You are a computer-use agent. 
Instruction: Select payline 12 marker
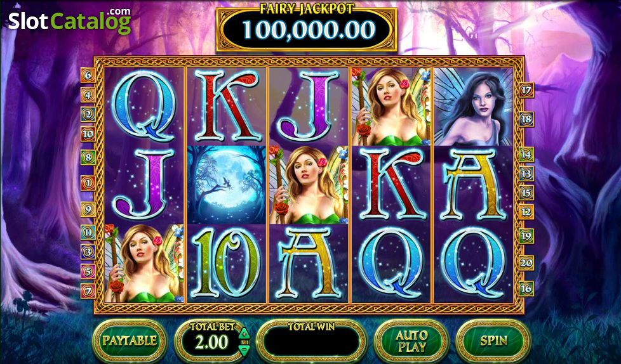pyautogui.click(x=526, y=212)
